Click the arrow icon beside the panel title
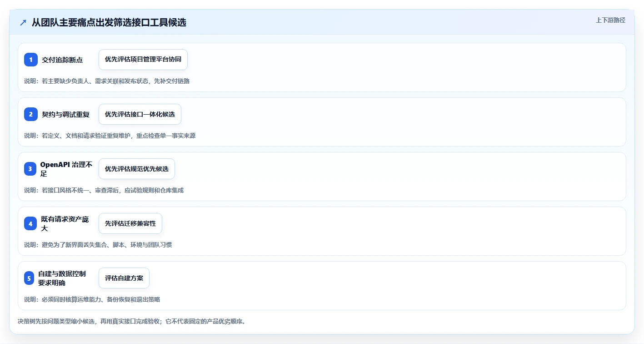This screenshot has height=344, width=644. pos(23,22)
